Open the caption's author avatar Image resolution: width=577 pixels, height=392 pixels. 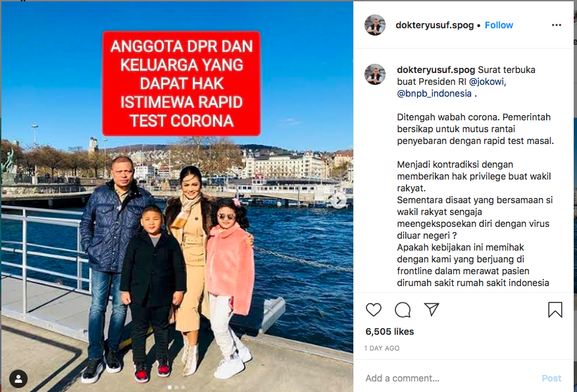click(374, 74)
